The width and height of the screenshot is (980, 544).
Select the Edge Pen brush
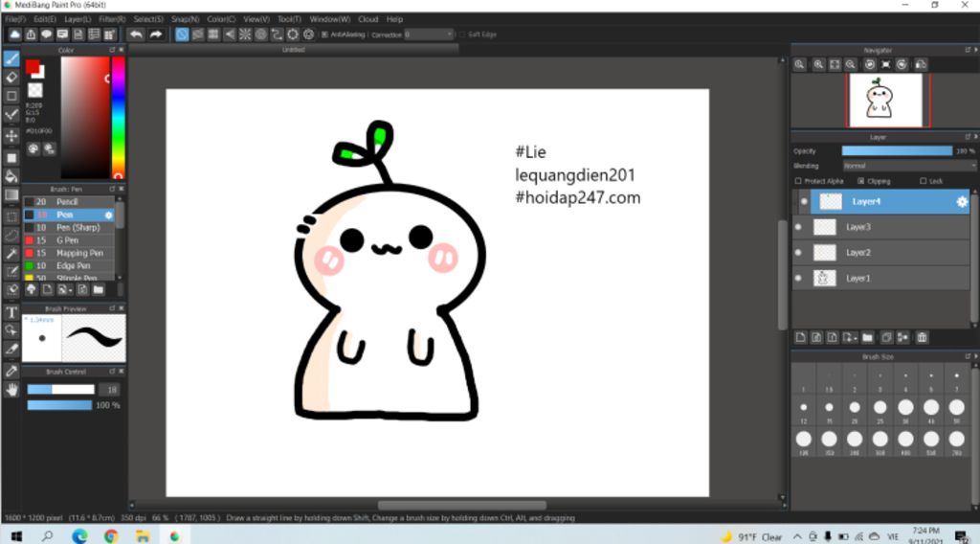pos(69,265)
